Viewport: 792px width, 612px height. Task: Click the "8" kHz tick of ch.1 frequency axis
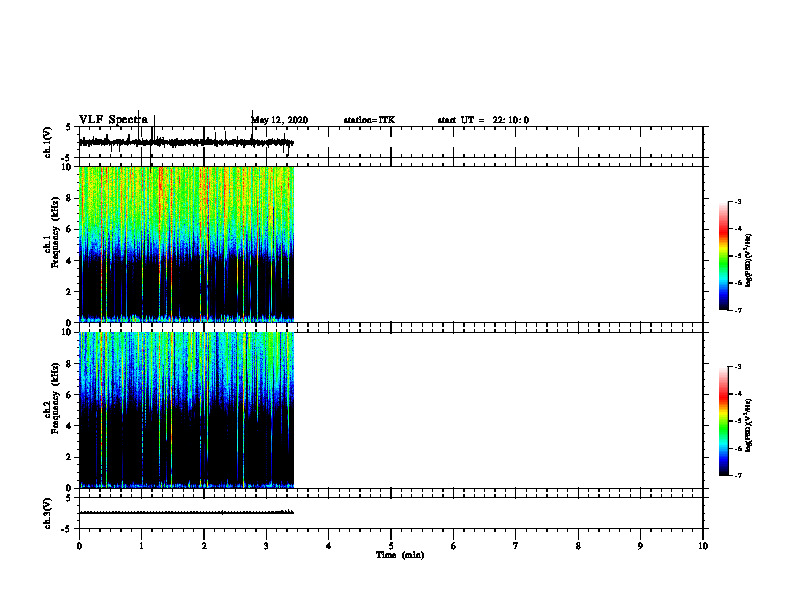pyautogui.click(x=69, y=198)
